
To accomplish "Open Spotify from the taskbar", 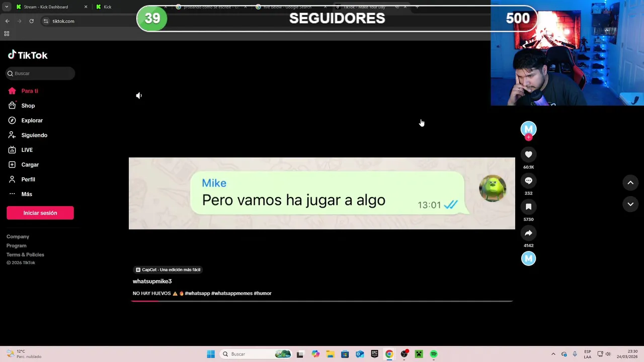I will tap(434, 354).
